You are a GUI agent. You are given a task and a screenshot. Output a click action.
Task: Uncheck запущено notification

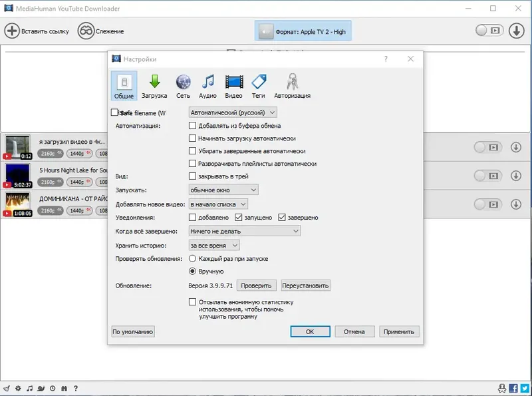[239, 217]
